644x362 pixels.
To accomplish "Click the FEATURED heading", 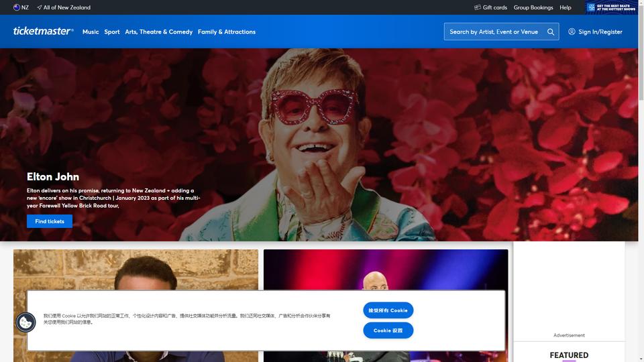I will [x=569, y=355].
